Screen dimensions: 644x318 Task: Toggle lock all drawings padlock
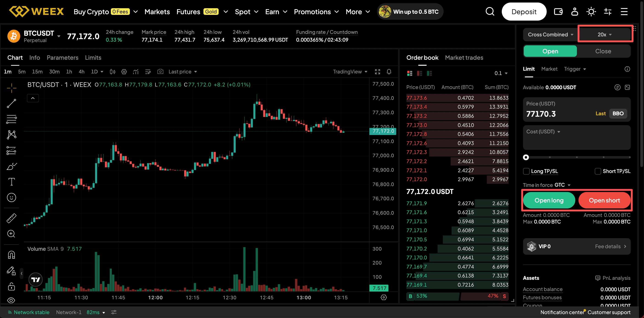tap(11, 286)
